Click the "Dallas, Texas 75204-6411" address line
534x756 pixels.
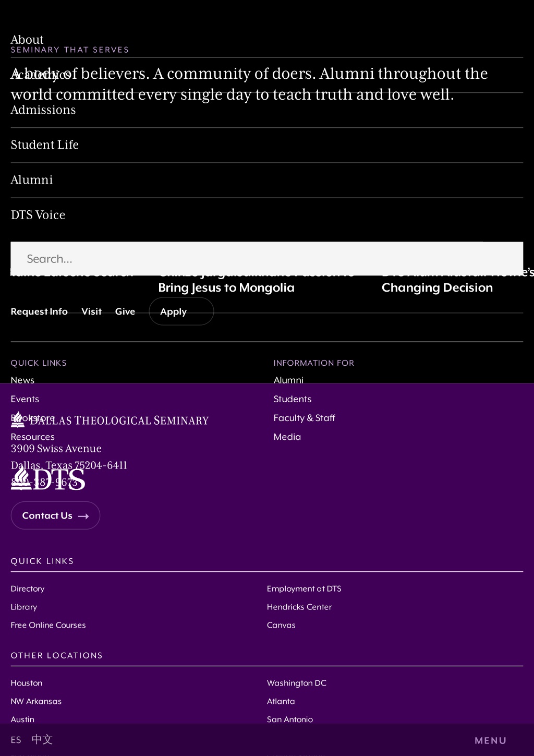point(69,465)
